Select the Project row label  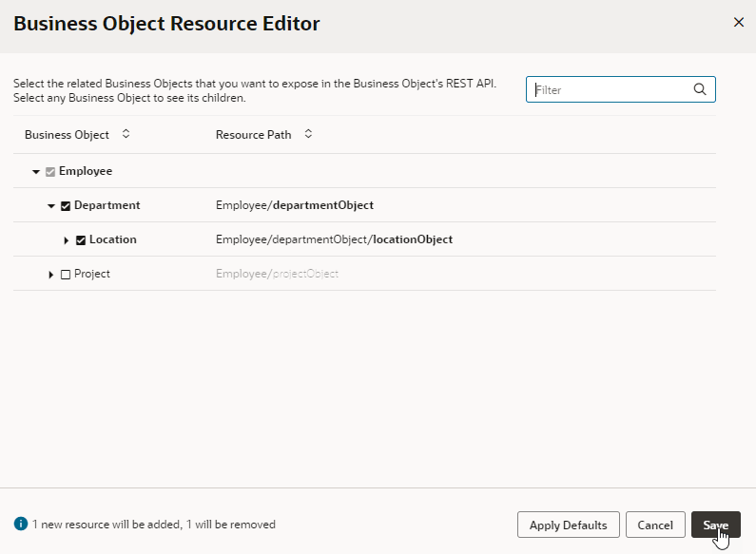coord(92,274)
